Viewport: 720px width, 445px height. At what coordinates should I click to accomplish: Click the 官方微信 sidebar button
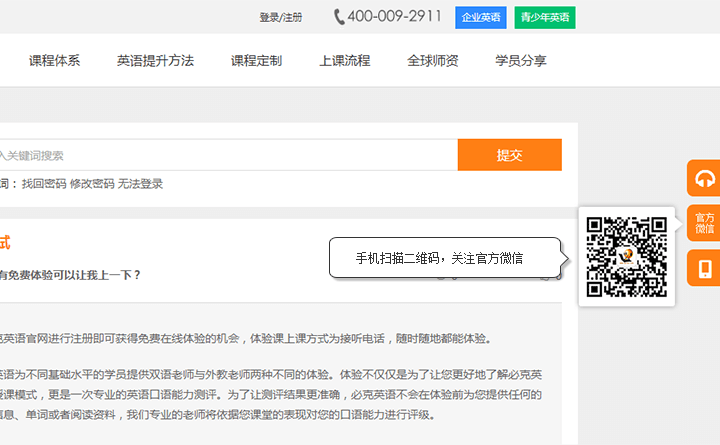(704, 223)
